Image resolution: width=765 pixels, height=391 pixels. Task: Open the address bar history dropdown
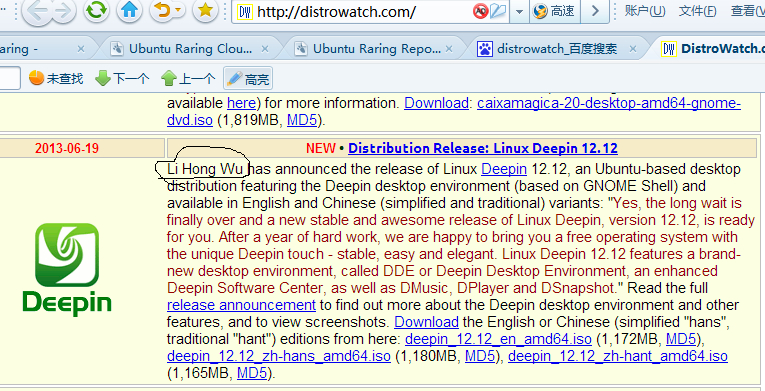(519, 11)
